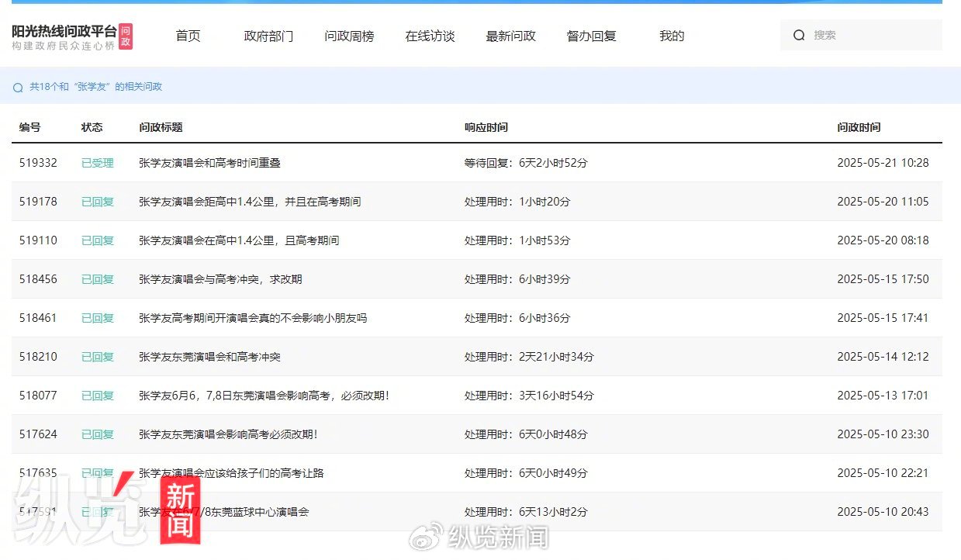961x560 pixels.
Task: Open the 问政周榜 page
Action: [x=349, y=36]
